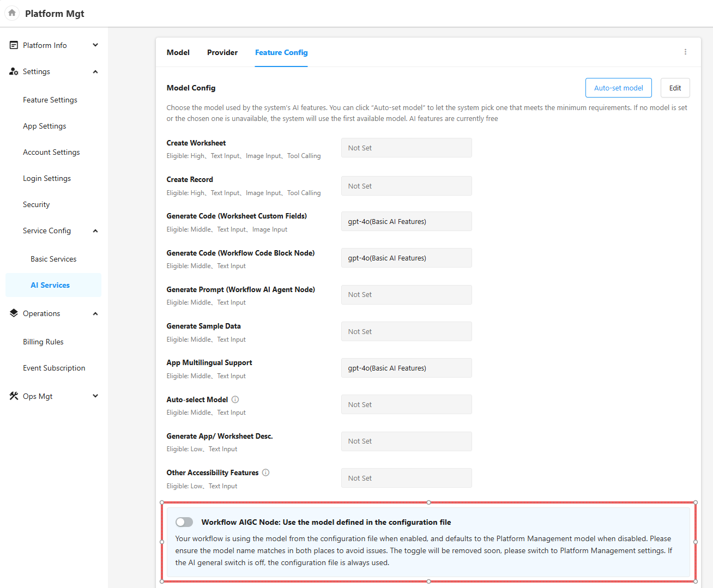Open Basic Services in sidebar
The width and height of the screenshot is (713, 588).
click(x=53, y=259)
